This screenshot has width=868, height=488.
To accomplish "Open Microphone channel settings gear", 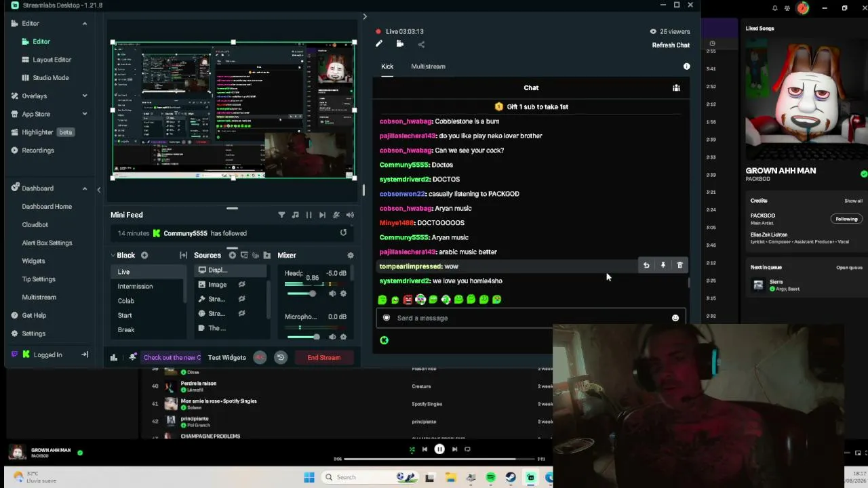I will click(343, 337).
